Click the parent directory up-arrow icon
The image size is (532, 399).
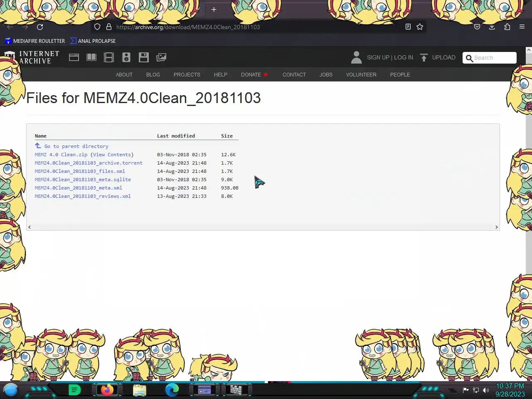[38, 146]
